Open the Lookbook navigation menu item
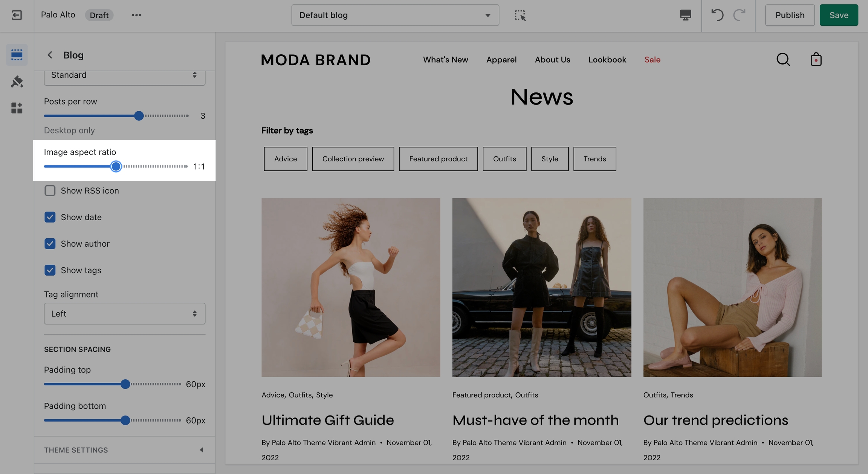This screenshot has height=474, width=868. click(607, 60)
